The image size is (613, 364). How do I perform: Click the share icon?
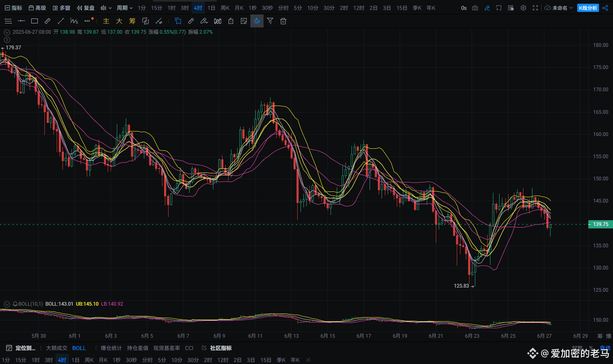(x=606, y=8)
